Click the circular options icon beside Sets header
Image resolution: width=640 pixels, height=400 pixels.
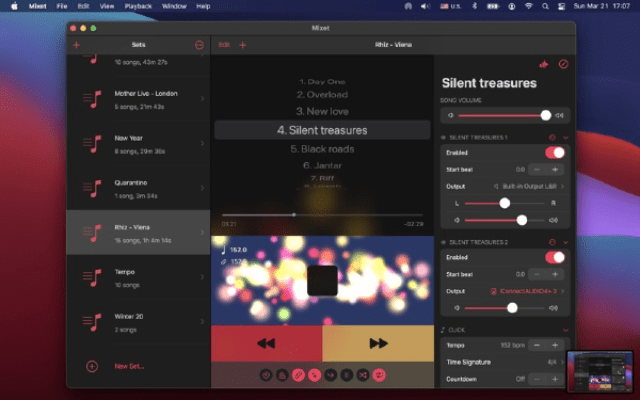(x=199, y=45)
